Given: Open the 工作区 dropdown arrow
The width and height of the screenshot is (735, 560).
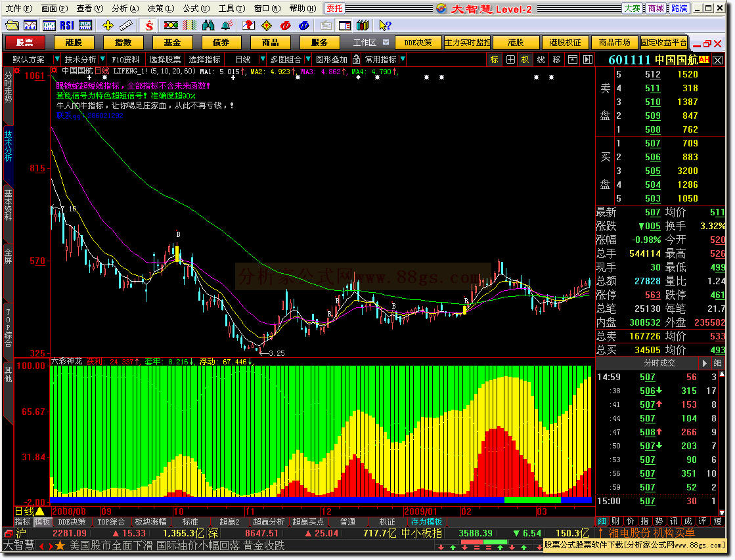Looking at the screenshot, I should coord(386,42).
